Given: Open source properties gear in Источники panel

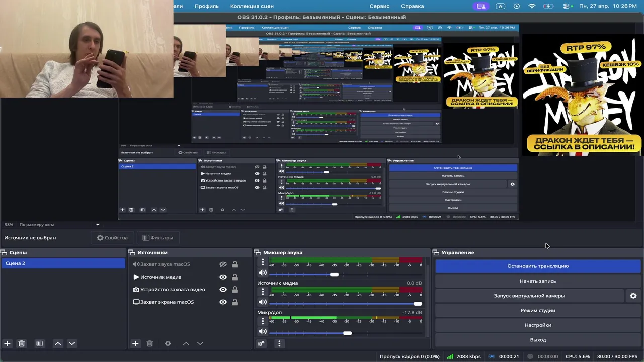Looking at the screenshot, I should point(168,343).
